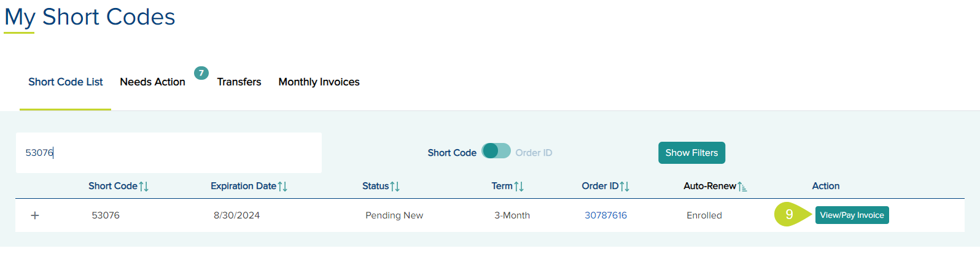Screen dimensions: 980x270
Task: Switch to the Needs Action tab
Action: point(152,82)
